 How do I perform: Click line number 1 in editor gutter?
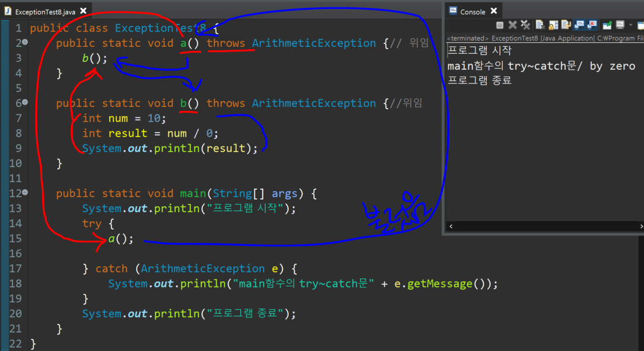[18, 28]
